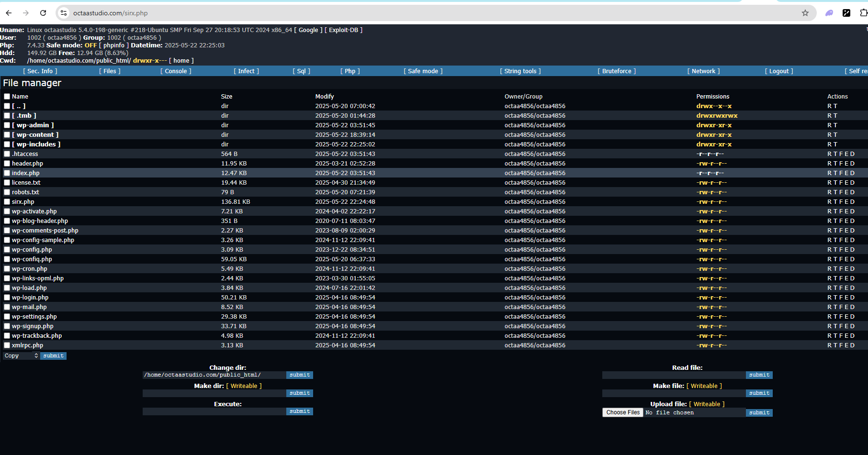Check the box for .htaccess
Screen dimensions: 868x455
7,154
